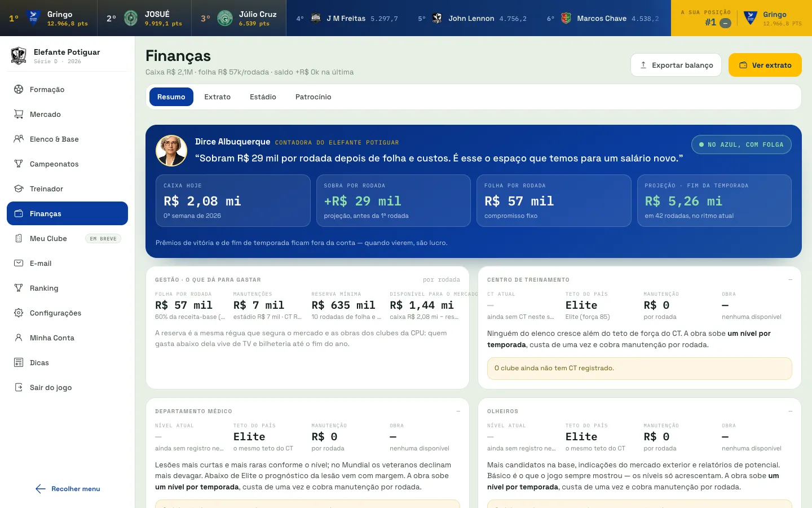Click the Sobra por rodada '+R$ 29 mil' value
Screen dimensions: 812x508
coord(363,201)
